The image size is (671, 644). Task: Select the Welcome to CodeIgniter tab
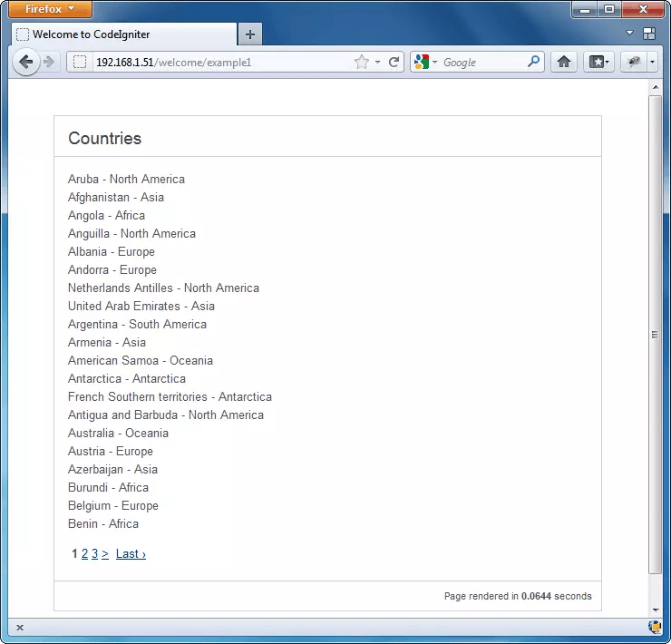(124, 34)
